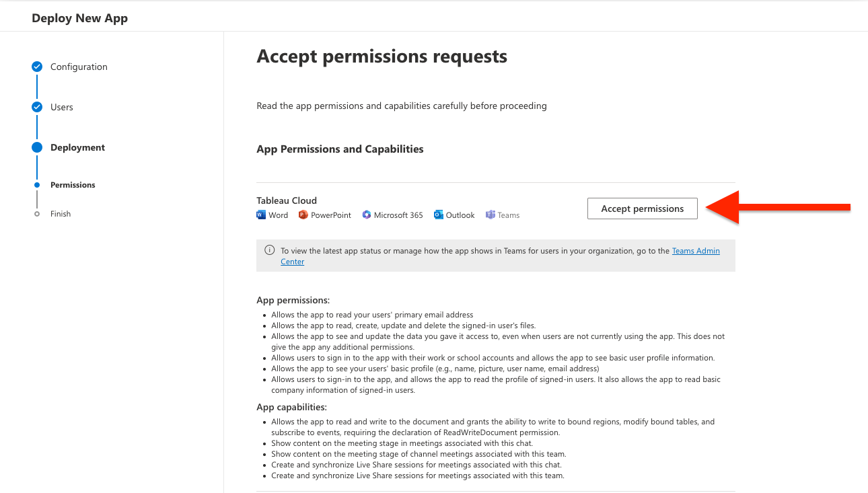The image size is (868, 493).
Task: Click the Users step checkmark icon
Action: click(37, 107)
